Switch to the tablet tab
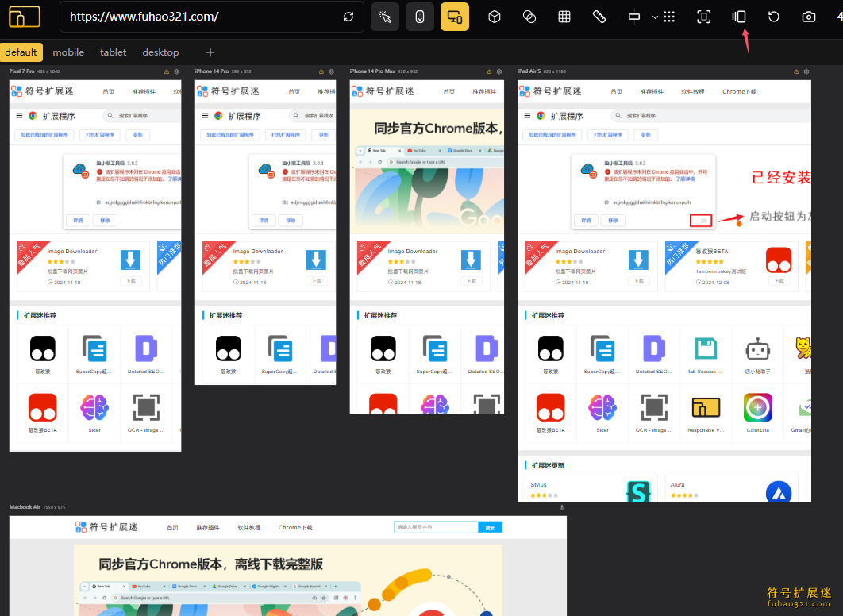This screenshot has height=616, width=843. pyautogui.click(x=113, y=52)
